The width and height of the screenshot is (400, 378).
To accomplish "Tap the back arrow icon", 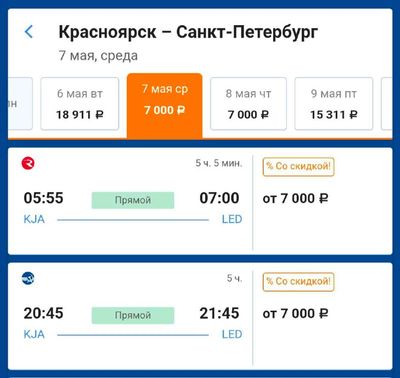I will tap(29, 32).
